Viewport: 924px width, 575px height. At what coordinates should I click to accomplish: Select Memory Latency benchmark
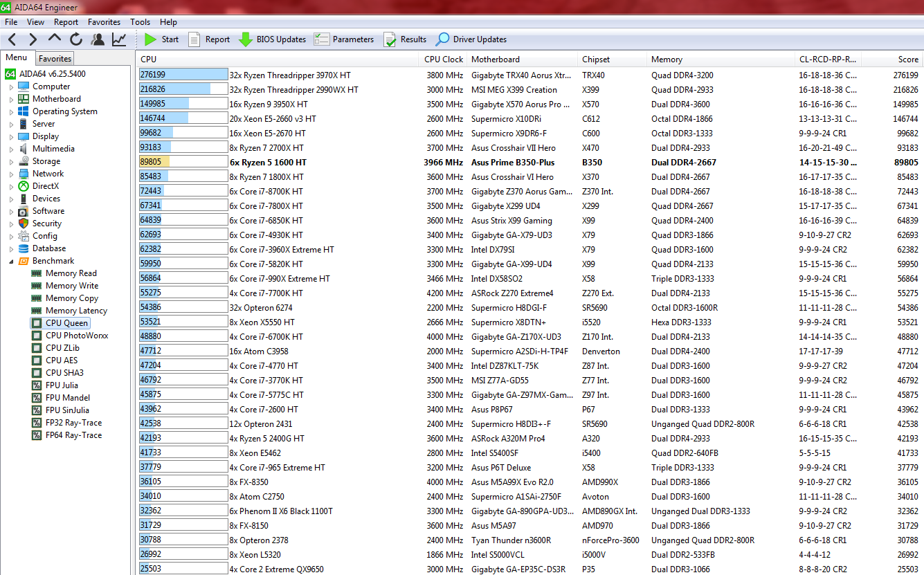tap(76, 311)
